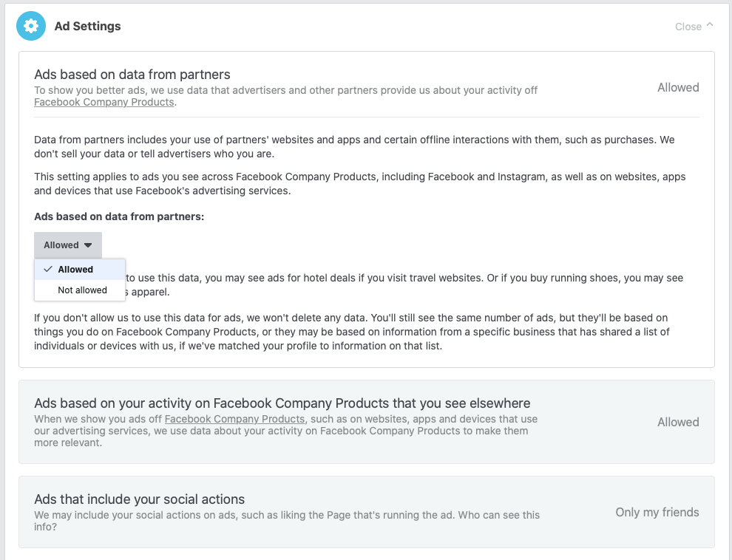Open Facebook Company Products link in activity section

(x=235, y=419)
